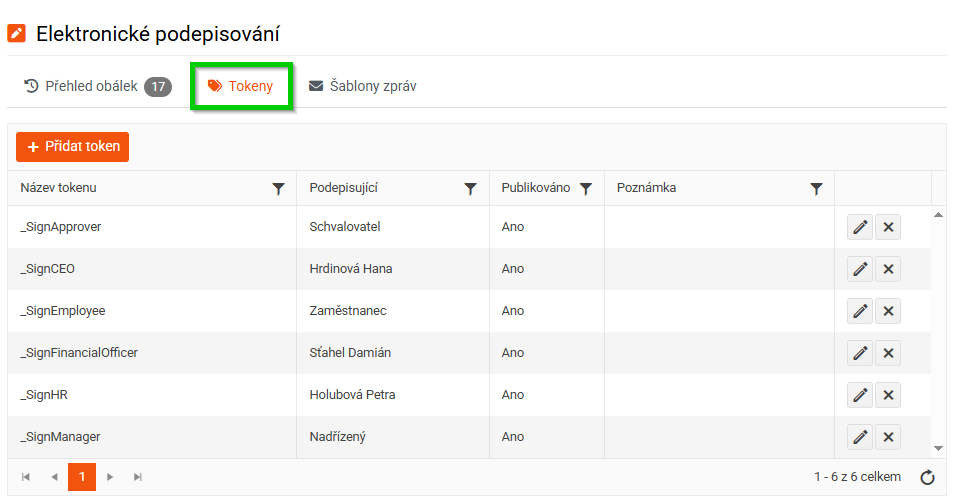Switch to Přehled obálek tab
This screenshot has width=953, height=504.
pyautogui.click(x=98, y=86)
